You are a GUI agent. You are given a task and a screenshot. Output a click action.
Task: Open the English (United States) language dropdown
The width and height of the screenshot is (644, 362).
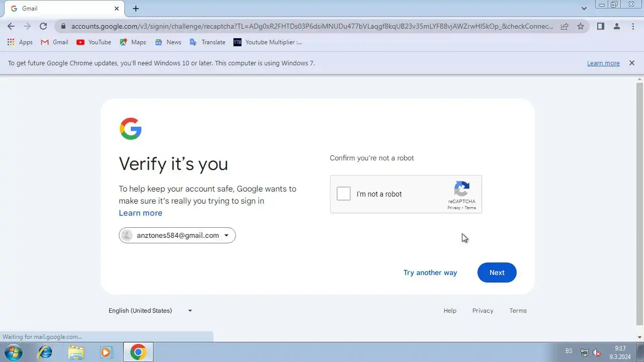150,311
